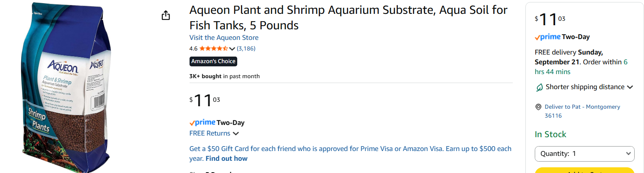The height and width of the screenshot is (173, 644).
Task: Visit the Aqueon Store link
Action: point(224,37)
